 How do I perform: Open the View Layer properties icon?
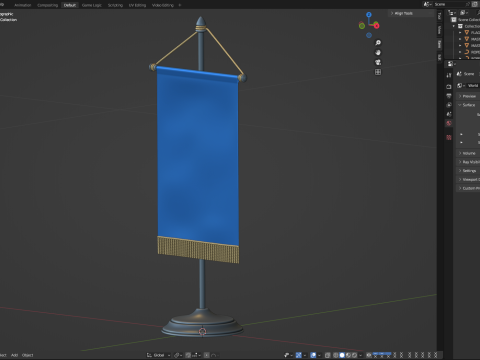tap(449, 105)
